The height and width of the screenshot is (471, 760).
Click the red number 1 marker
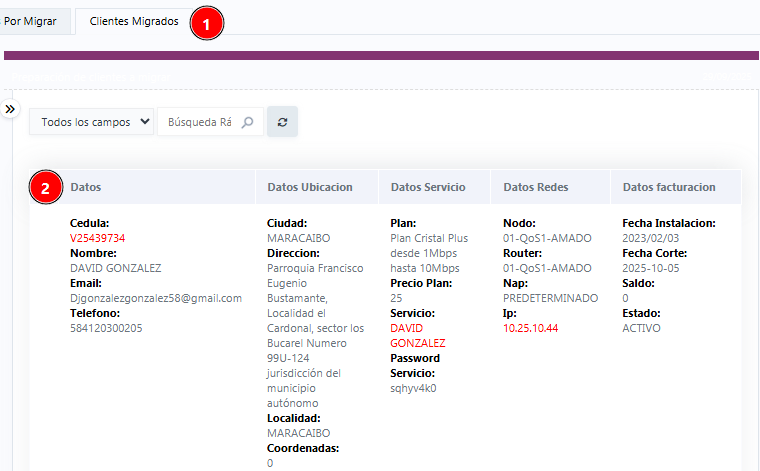pos(206,24)
